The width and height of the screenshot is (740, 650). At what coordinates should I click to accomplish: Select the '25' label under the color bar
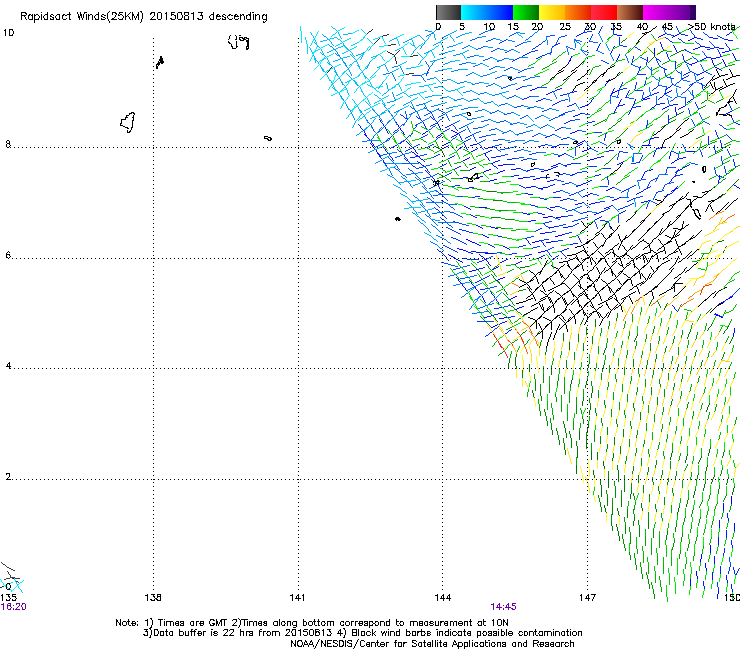tap(565, 27)
